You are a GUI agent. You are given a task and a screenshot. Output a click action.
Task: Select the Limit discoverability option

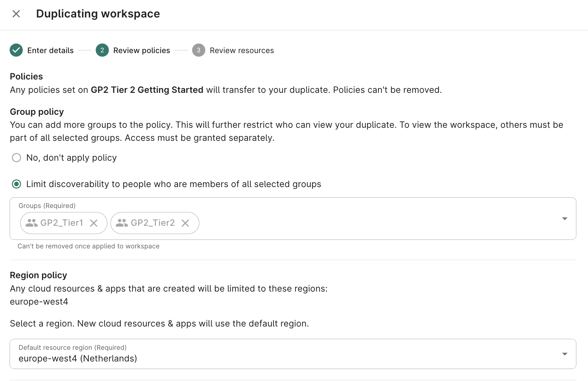pyautogui.click(x=16, y=184)
